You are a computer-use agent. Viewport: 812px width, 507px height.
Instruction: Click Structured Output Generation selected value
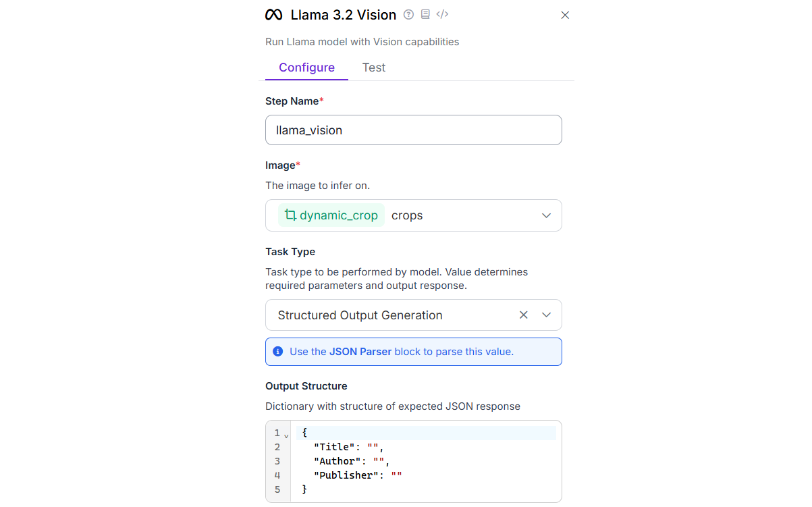tap(360, 315)
